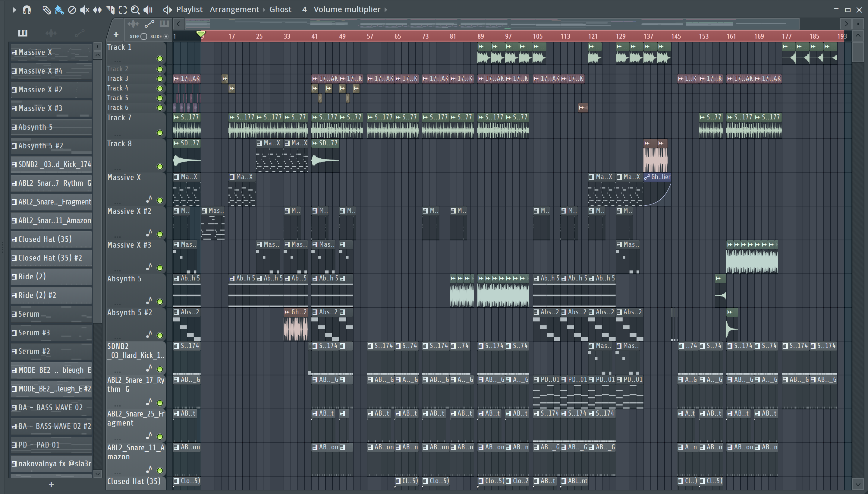Select the Slice tool
This screenshot has width=868, height=494.
(110, 10)
